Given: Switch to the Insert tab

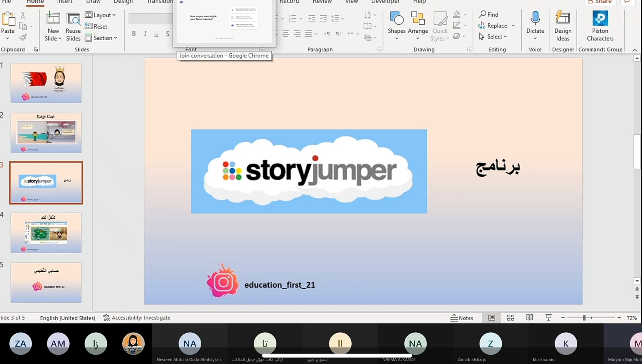Looking at the screenshot, I should click(x=65, y=2).
